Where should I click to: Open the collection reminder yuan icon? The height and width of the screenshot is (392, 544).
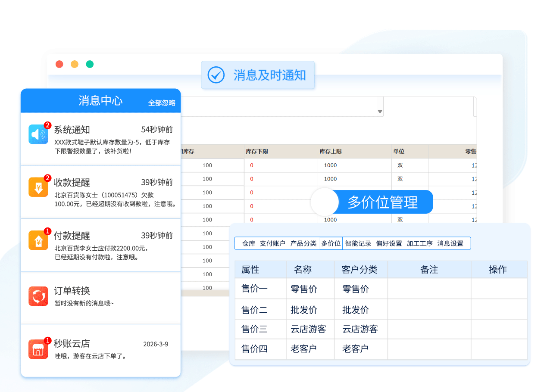[x=38, y=187]
